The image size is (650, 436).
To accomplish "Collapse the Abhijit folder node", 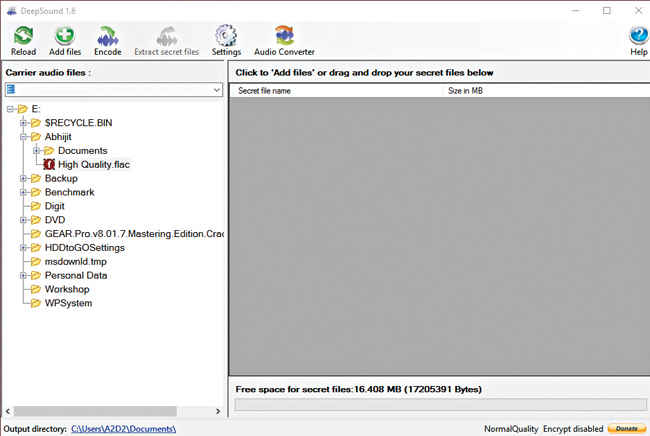I will [23, 137].
